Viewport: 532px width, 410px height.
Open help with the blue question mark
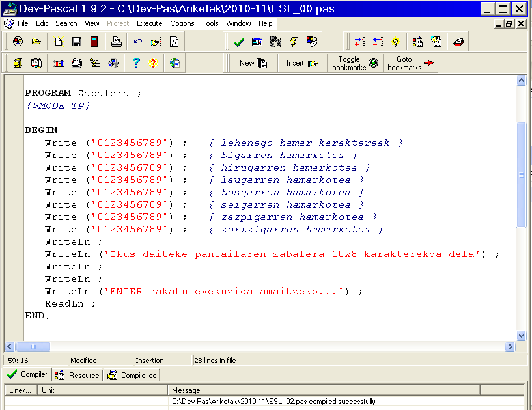coord(136,63)
